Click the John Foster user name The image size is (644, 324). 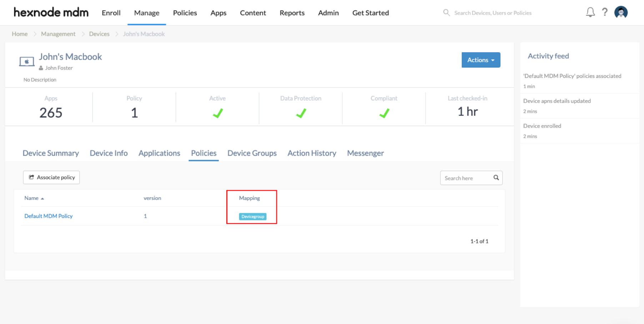click(59, 68)
